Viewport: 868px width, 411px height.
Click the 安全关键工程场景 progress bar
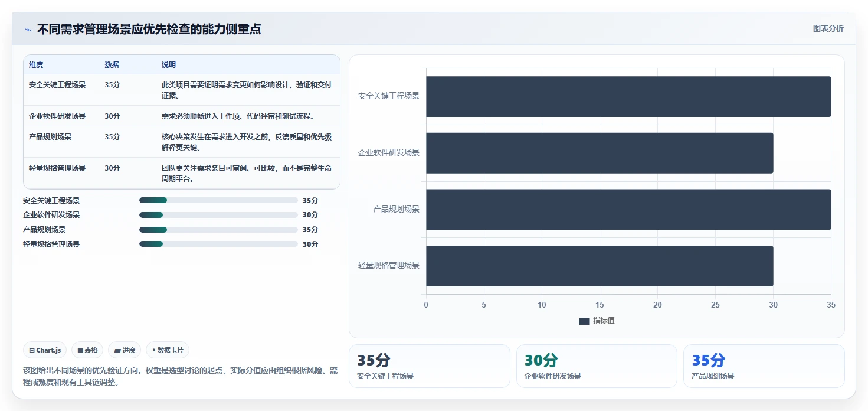coord(218,200)
